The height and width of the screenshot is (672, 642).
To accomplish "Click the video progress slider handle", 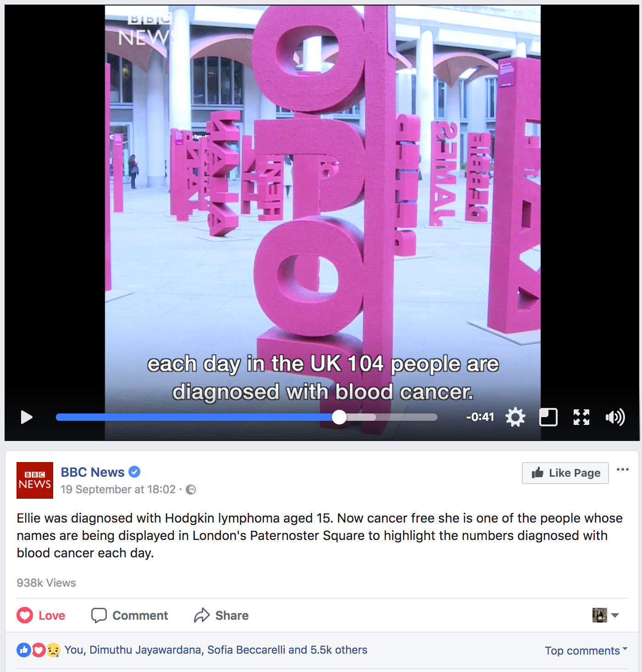I will (x=339, y=417).
